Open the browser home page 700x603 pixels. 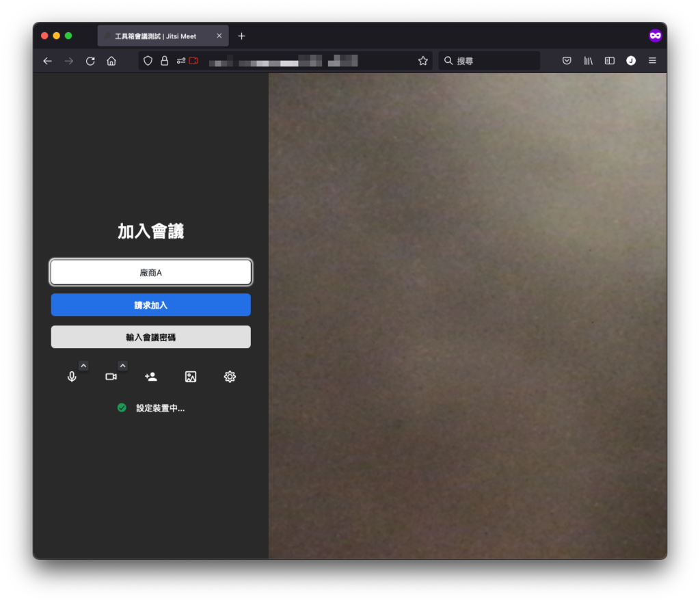click(111, 61)
